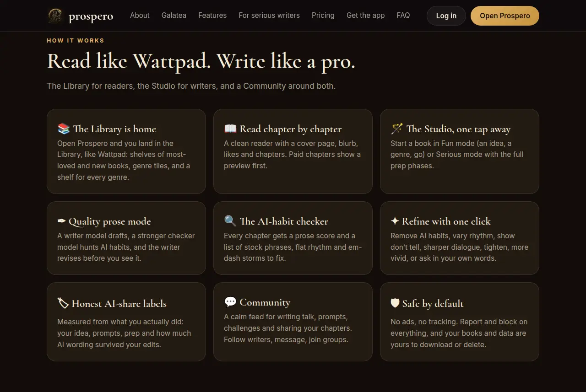Select Get the app in nav
This screenshot has height=392, width=586.
(366, 16)
